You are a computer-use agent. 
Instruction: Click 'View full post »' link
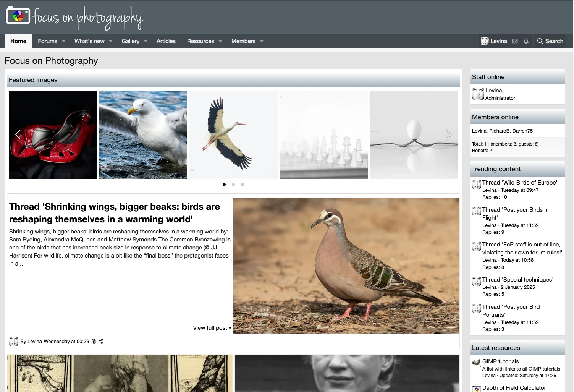click(x=212, y=328)
